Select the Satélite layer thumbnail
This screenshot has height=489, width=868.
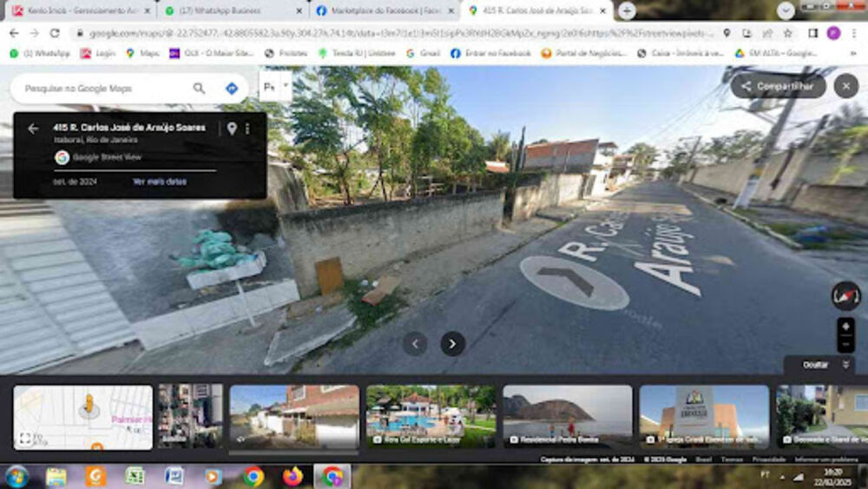click(x=190, y=416)
